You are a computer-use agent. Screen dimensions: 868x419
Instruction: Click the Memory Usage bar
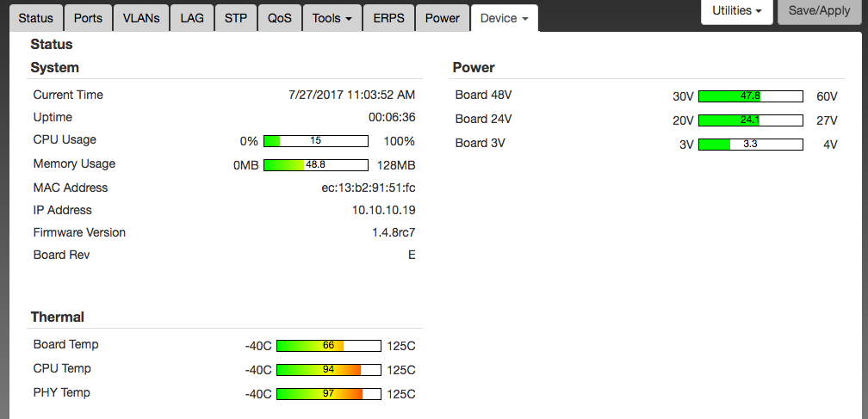tap(315, 165)
